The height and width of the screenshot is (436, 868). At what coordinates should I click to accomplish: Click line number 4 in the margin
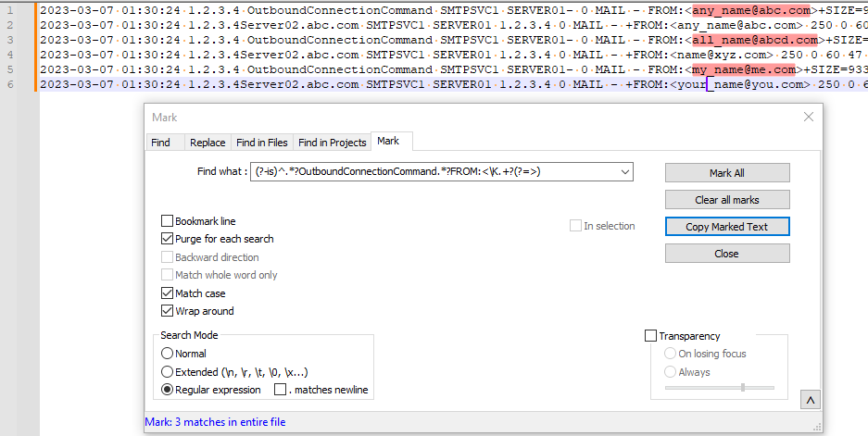pyautogui.click(x=10, y=55)
